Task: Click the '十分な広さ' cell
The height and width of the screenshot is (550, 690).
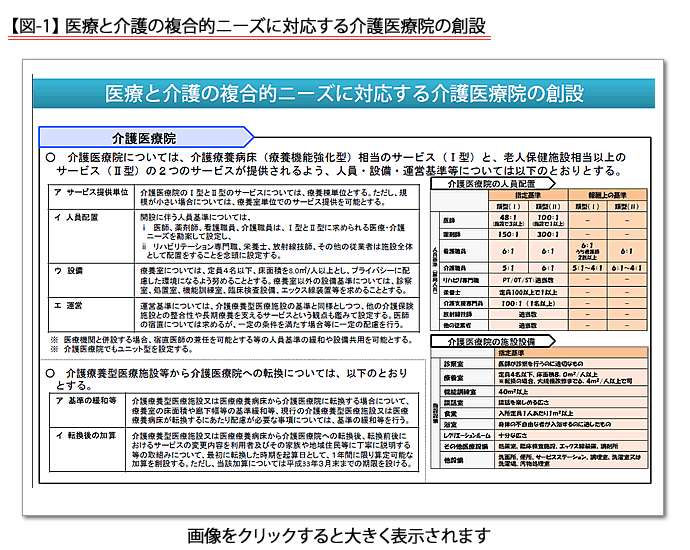Action: (x=571, y=435)
